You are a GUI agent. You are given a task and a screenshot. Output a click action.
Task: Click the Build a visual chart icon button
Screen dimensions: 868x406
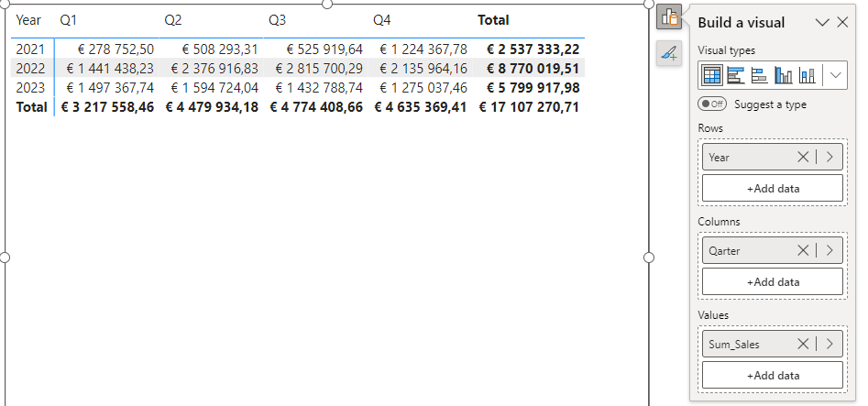669,17
